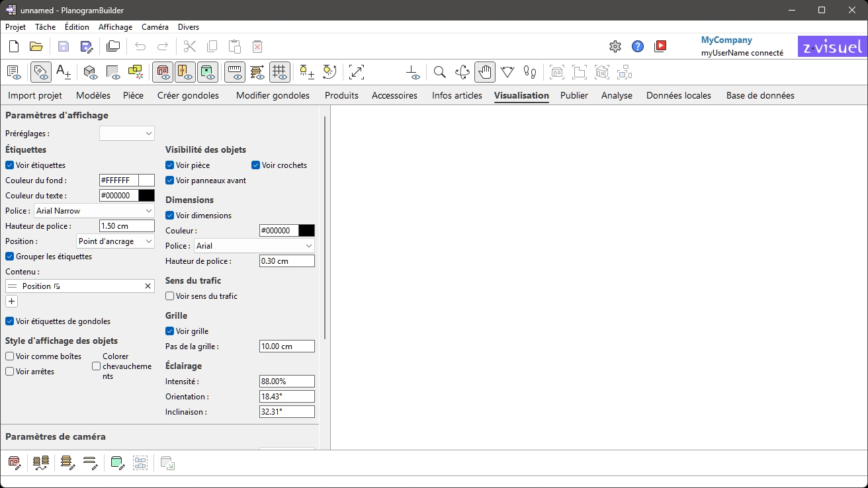868x488 pixels.
Task: Click the fit-to-view diagonal arrows icon
Action: (x=357, y=72)
